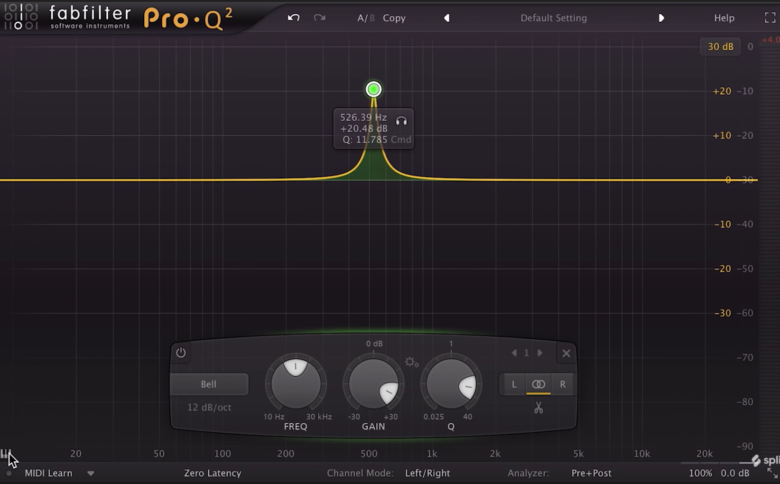Image resolution: width=780 pixels, height=484 pixels.
Task: Copy the current state to B
Action: pyautogui.click(x=394, y=18)
